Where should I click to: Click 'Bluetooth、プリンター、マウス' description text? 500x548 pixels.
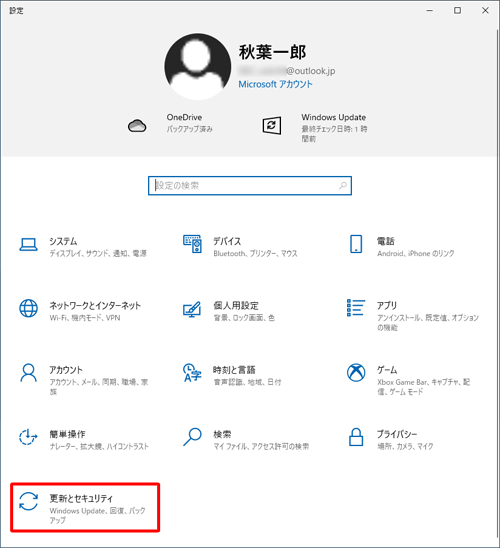tap(255, 253)
